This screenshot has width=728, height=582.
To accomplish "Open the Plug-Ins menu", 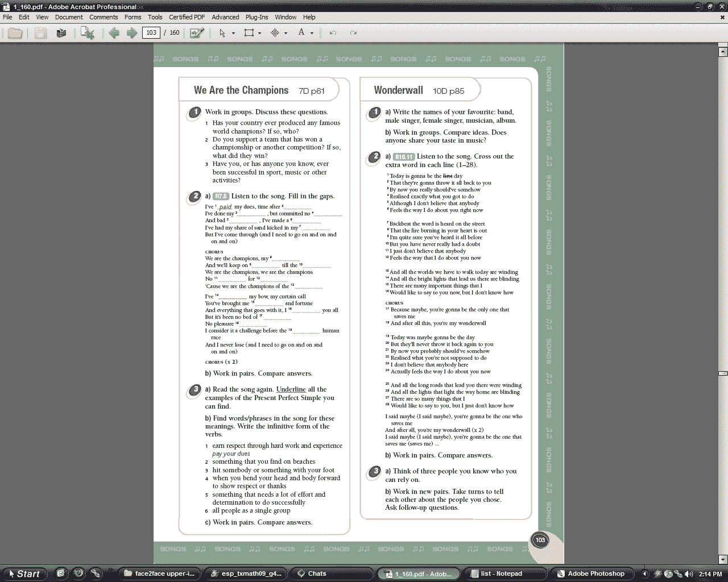I will click(x=257, y=17).
